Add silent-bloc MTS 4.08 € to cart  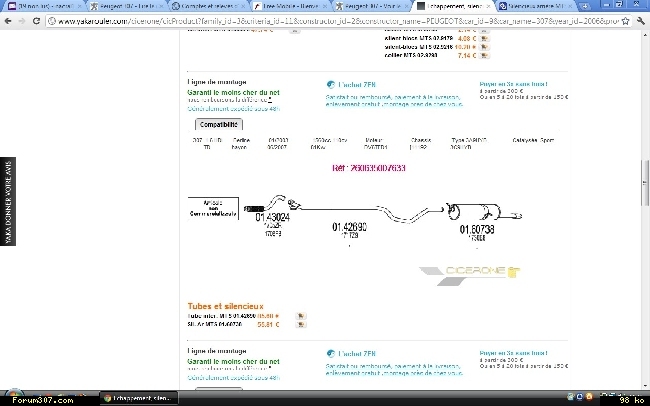[484, 38]
